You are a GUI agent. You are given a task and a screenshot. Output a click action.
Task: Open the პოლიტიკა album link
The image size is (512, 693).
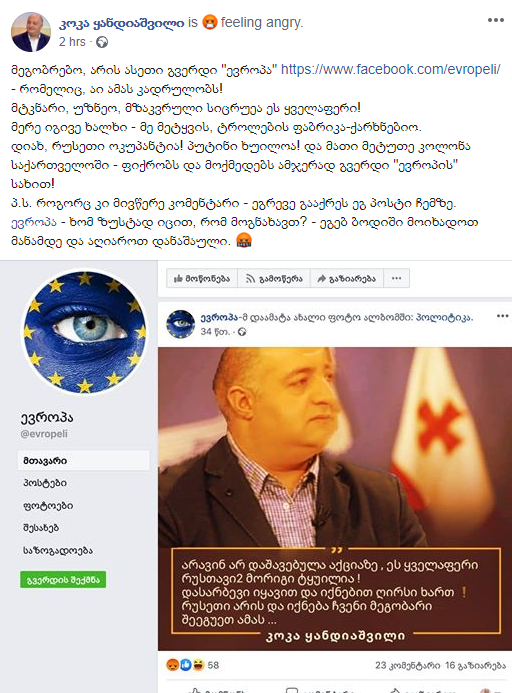443,317
